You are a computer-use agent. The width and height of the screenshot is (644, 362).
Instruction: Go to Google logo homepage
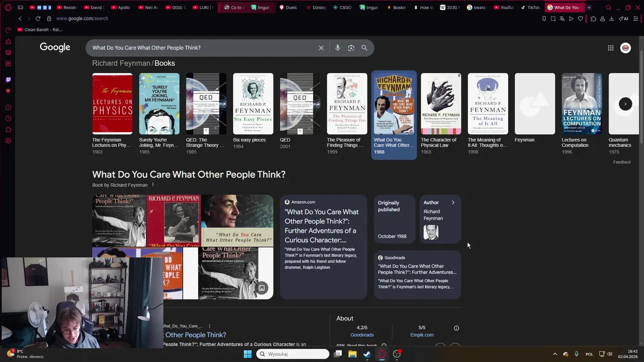pos(55,47)
